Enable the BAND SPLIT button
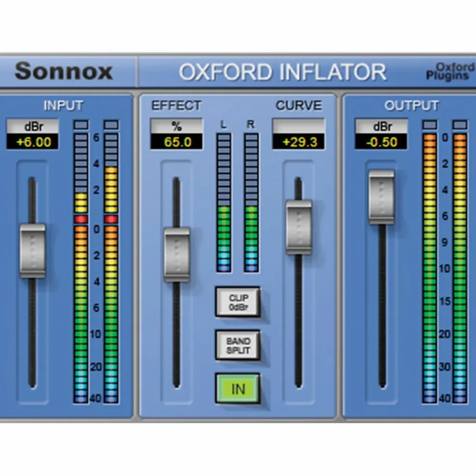 click(238, 345)
